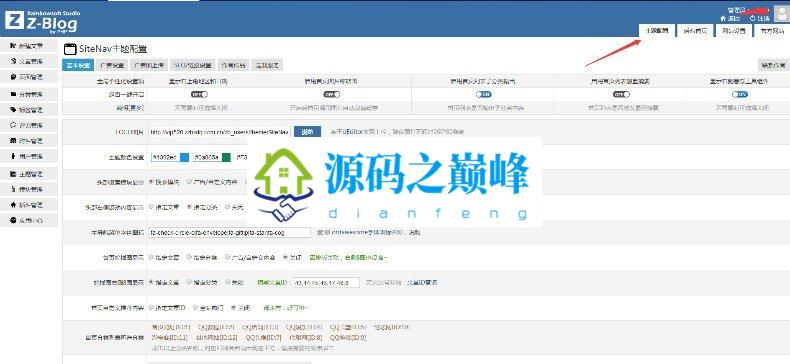Click the Font Awesome icon class input field
This screenshot has height=364, width=790.
coord(230,233)
